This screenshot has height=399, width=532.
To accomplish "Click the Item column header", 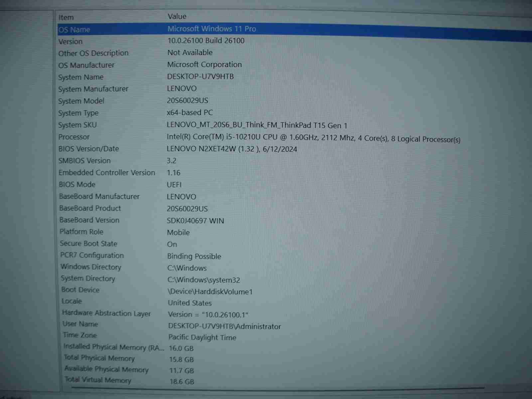I will pyautogui.click(x=66, y=17).
